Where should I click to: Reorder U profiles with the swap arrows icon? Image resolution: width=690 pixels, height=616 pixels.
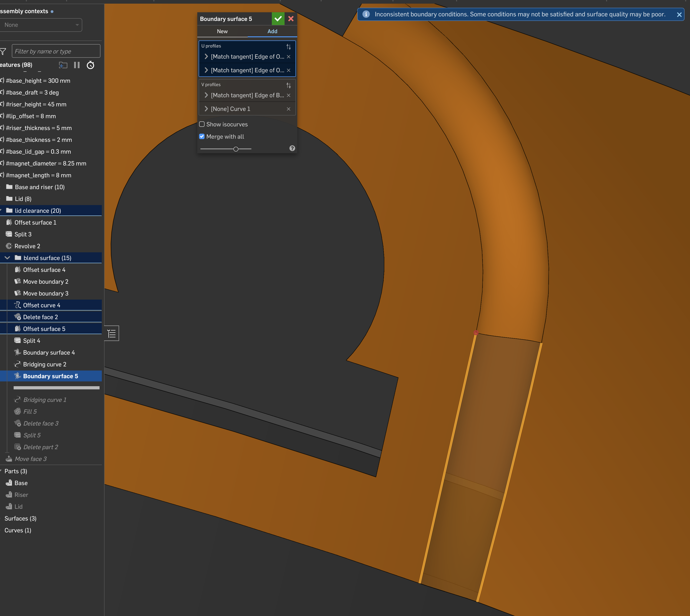288,46
